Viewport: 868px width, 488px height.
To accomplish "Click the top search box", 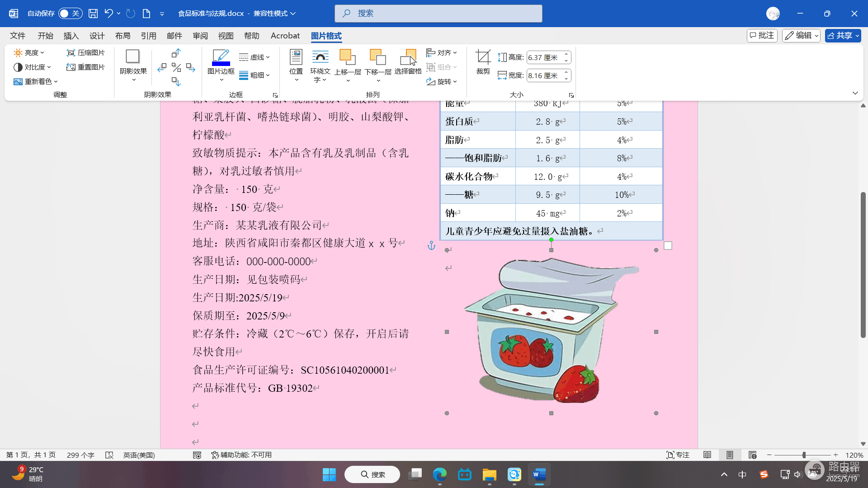I will coord(439,14).
